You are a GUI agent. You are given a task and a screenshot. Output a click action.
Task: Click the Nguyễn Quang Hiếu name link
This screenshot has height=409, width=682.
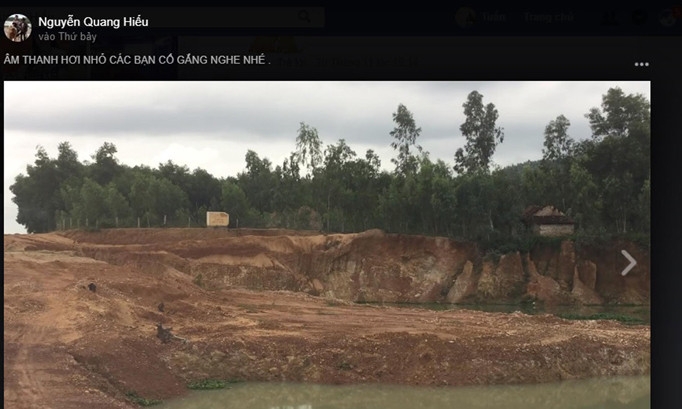(93, 21)
